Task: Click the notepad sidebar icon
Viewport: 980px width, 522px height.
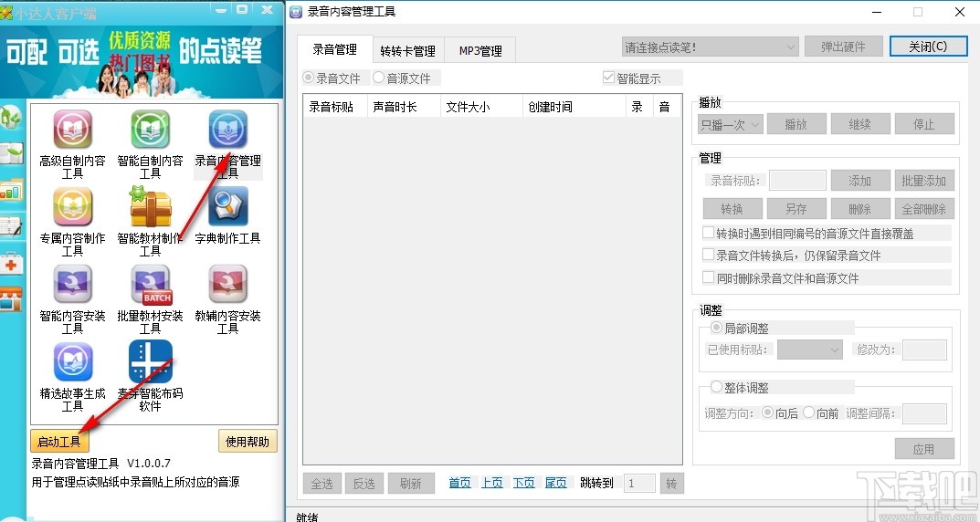Action: pyautogui.click(x=10, y=226)
